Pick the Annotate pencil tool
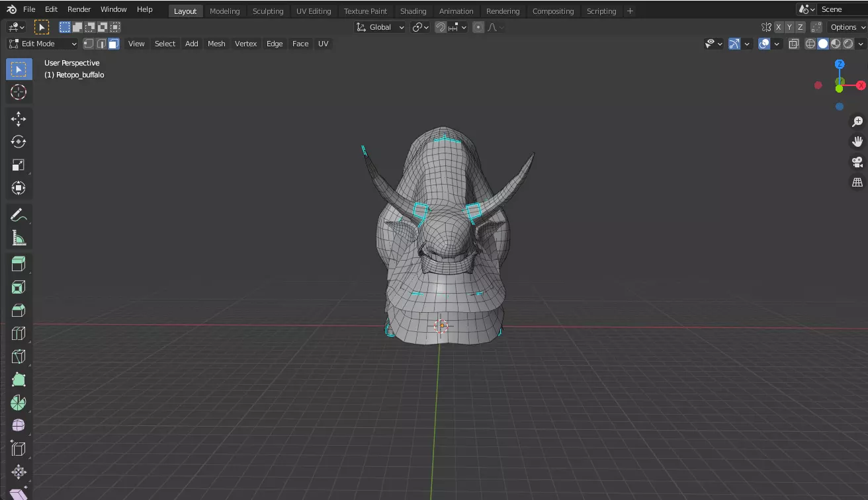 pos(19,215)
